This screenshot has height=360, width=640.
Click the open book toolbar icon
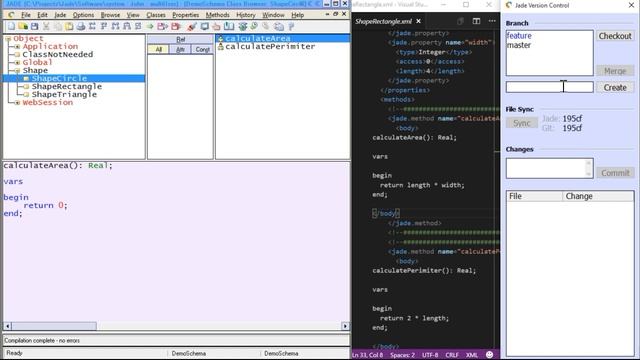(229, 27)
